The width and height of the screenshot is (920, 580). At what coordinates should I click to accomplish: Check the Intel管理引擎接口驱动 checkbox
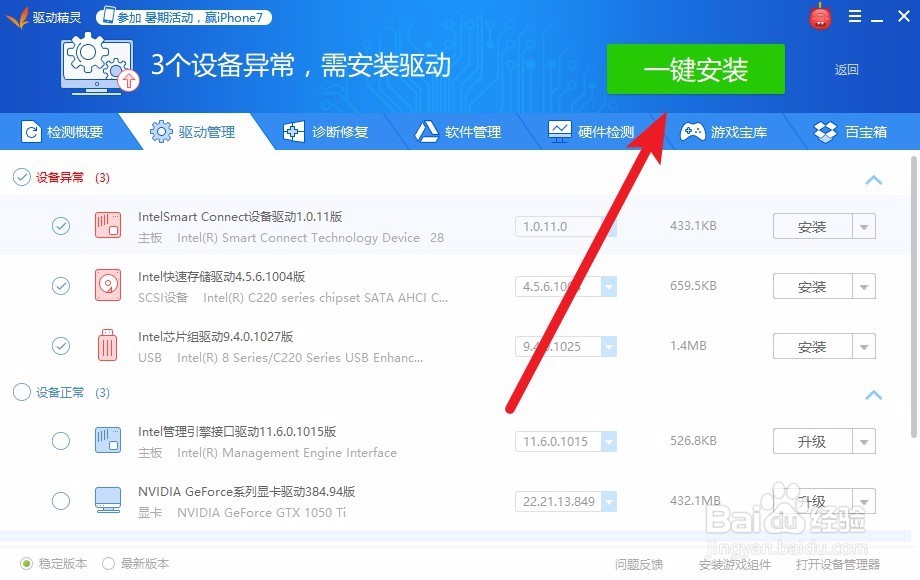click(60, 440)
